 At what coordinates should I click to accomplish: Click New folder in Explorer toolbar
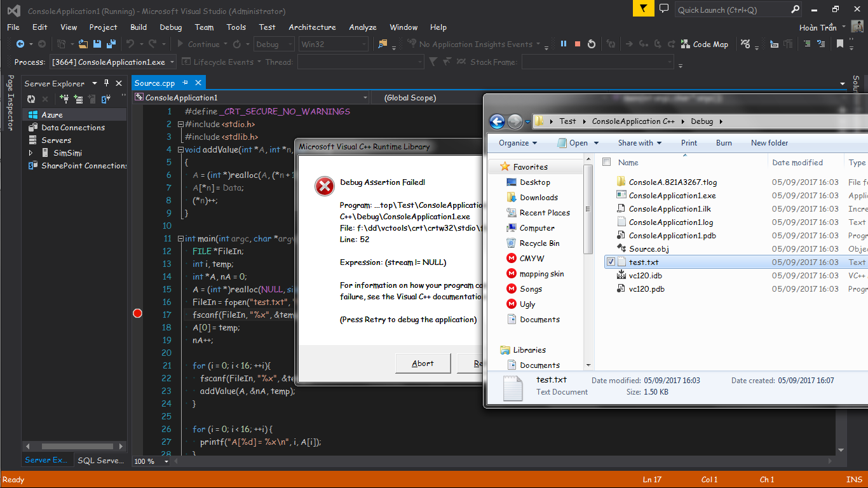point(769,143)
